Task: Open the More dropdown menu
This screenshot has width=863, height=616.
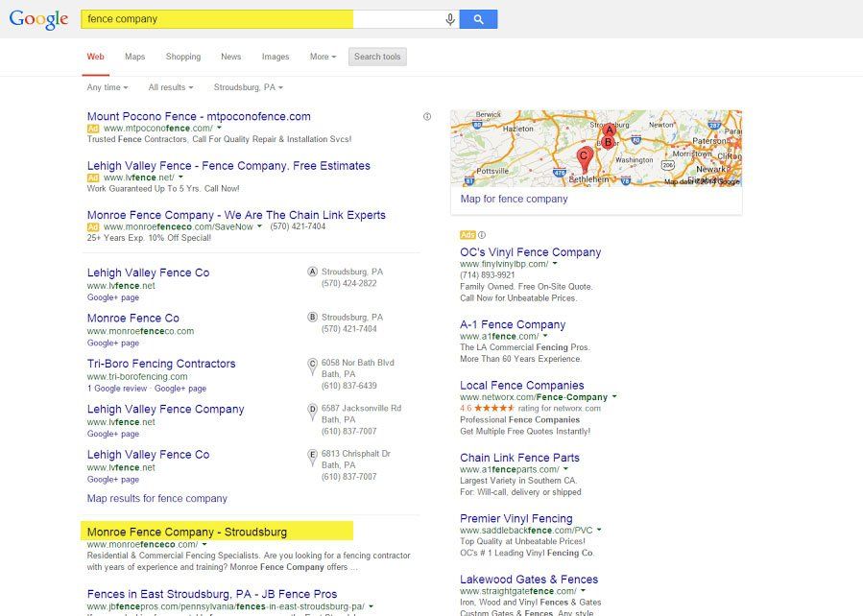Action: [323, 57]
